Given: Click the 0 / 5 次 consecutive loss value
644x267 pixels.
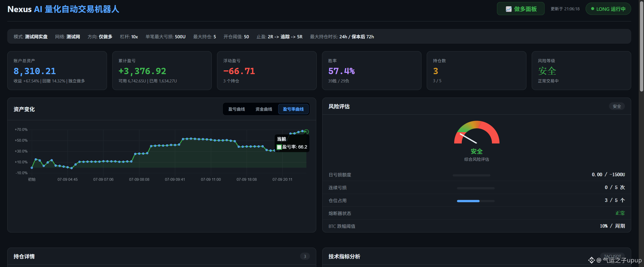Looking at the screenshot, I should (615, 187).
